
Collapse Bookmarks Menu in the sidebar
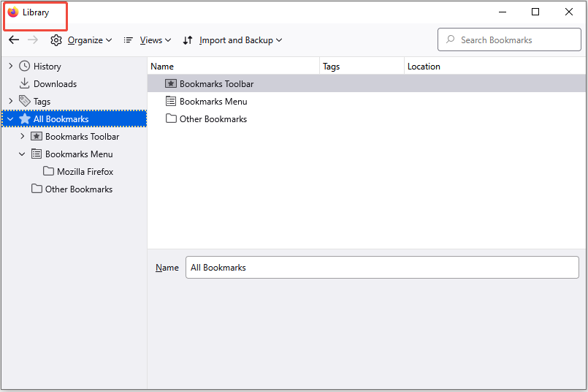(x=22, y=154)
